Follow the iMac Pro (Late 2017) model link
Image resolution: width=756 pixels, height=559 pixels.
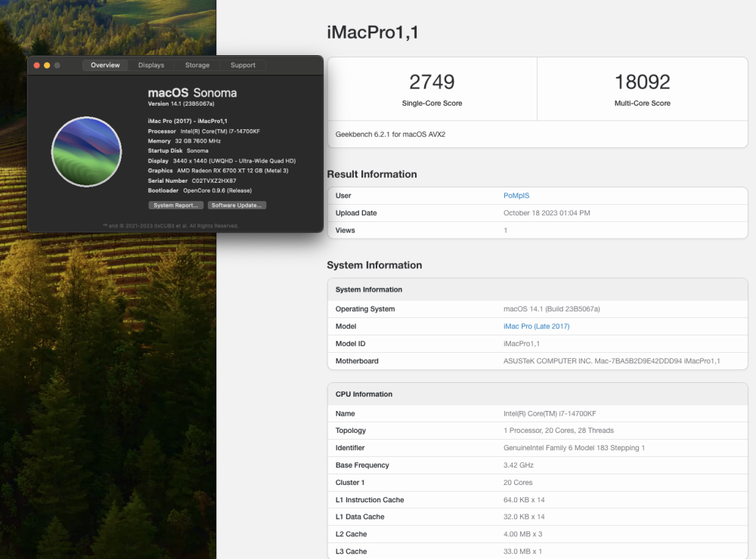(x=536, y=326)
